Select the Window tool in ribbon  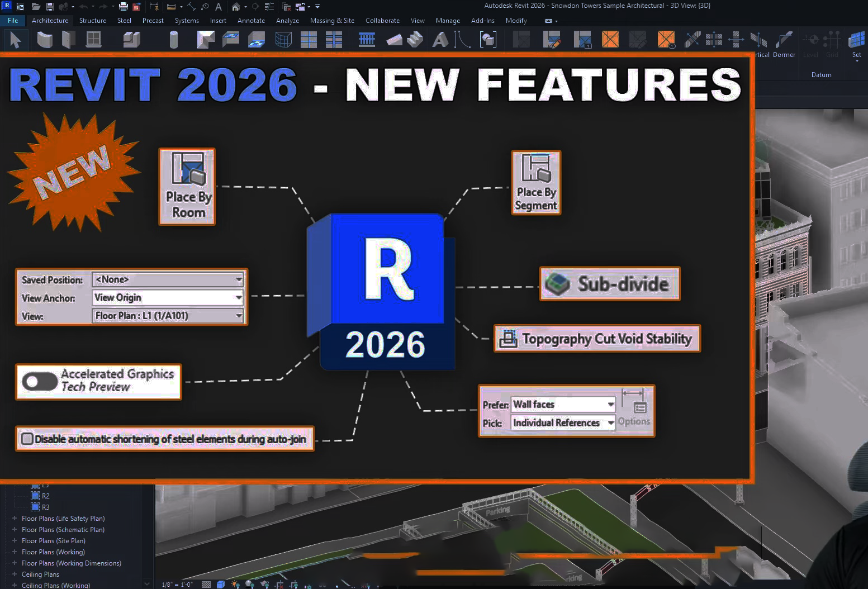pyautogui.click(x=93, y=40)
